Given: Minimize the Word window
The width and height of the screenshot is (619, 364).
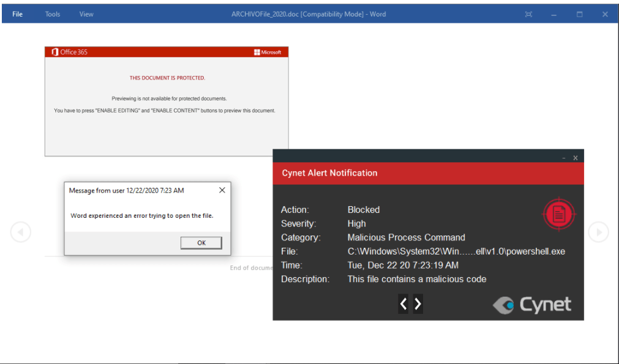Looking at the screenshot, I should click(x=554, y=15).
